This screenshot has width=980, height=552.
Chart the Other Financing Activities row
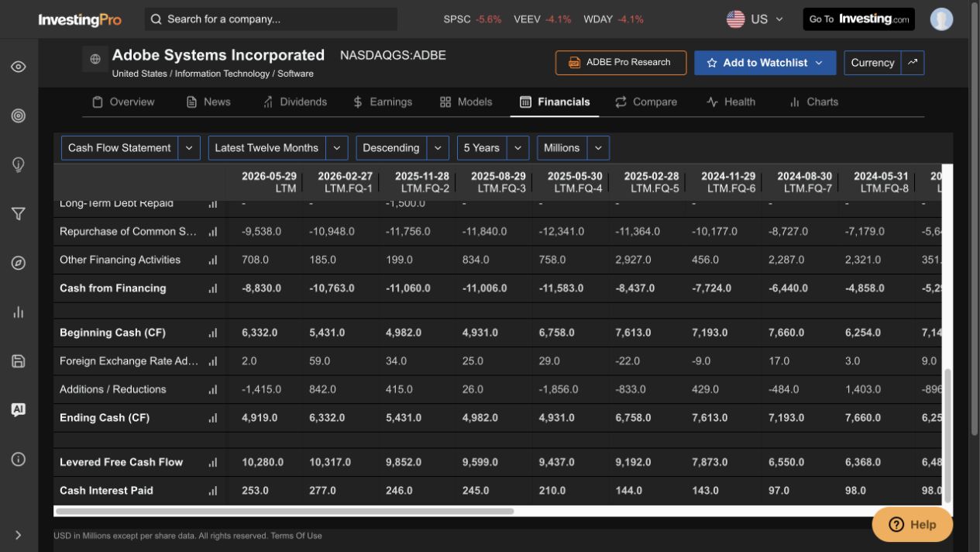pyautogui.click(x=212, y=260)
